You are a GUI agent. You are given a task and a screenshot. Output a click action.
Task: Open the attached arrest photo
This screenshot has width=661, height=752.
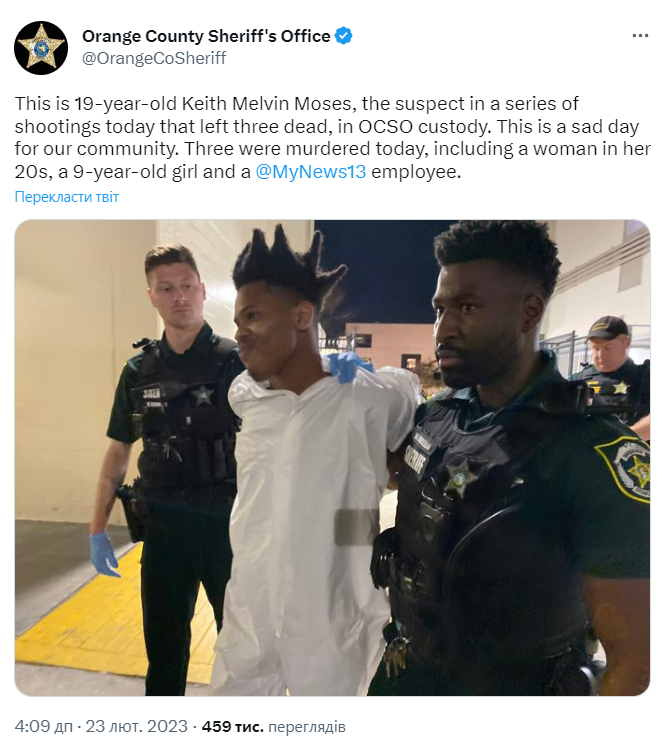pos(332,458)
